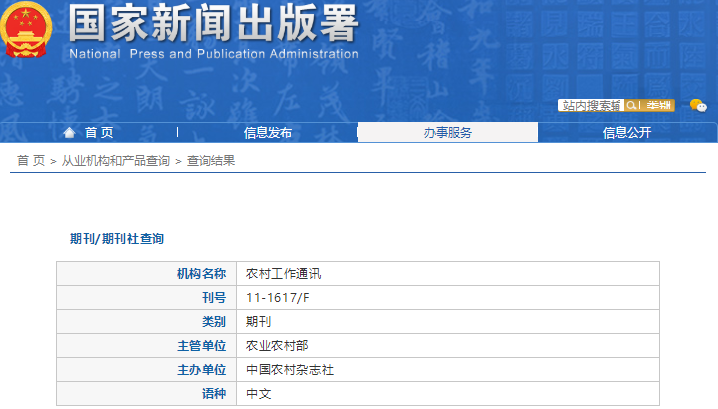The width and height of the screenshot is (718, 409).
Task: Select the value 中国农村杂志社
Action: 290,370
